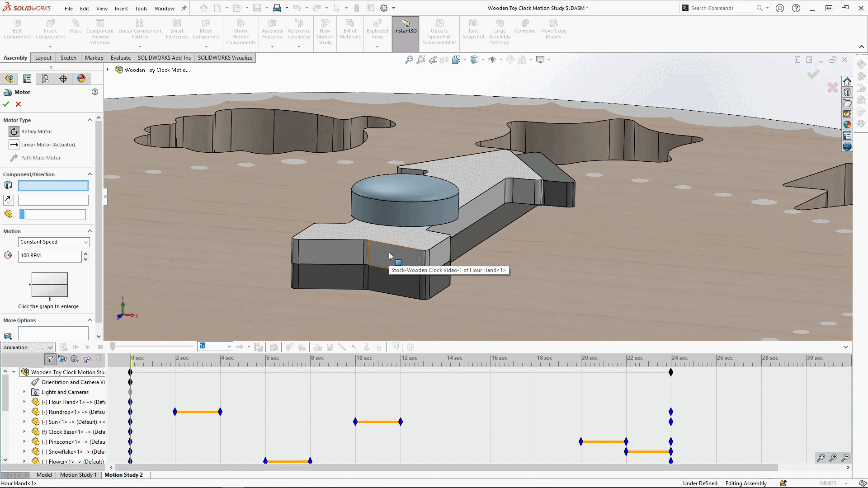Open the Exploded View tool

click(x=377, y=28)
